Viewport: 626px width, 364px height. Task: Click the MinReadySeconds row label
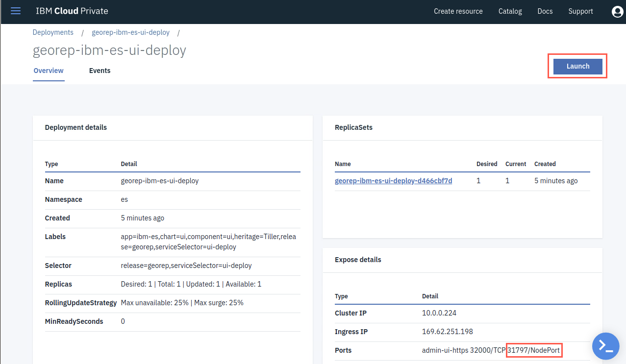point(74,321)
